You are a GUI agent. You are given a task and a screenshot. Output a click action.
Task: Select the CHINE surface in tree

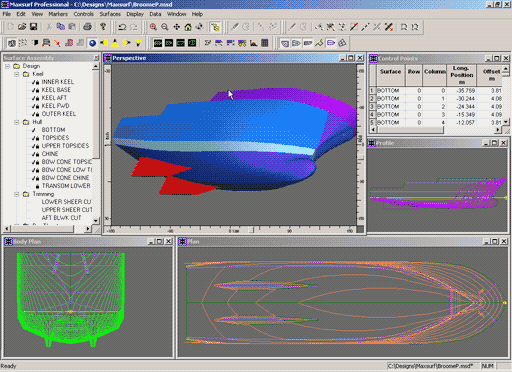click(x=50, y=154)
